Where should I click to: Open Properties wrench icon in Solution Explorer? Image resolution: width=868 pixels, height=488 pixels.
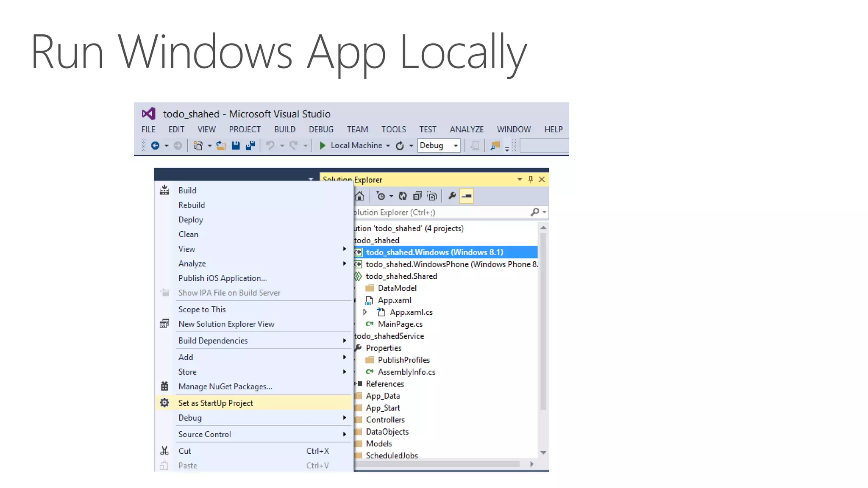click(452, 196)
